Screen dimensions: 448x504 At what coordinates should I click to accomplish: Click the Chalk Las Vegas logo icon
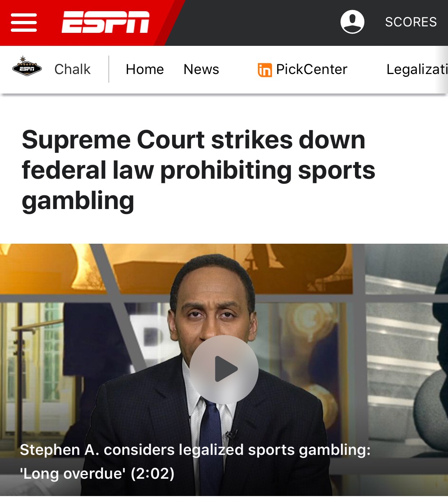point(27,66)
